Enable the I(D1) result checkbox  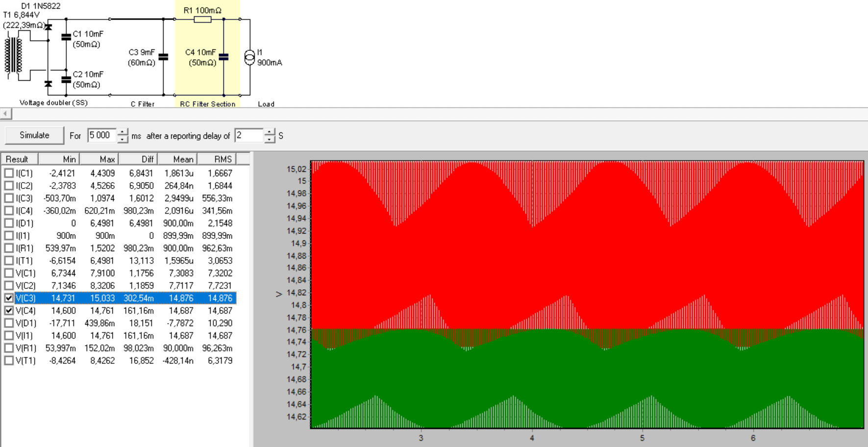click(9, 223)
